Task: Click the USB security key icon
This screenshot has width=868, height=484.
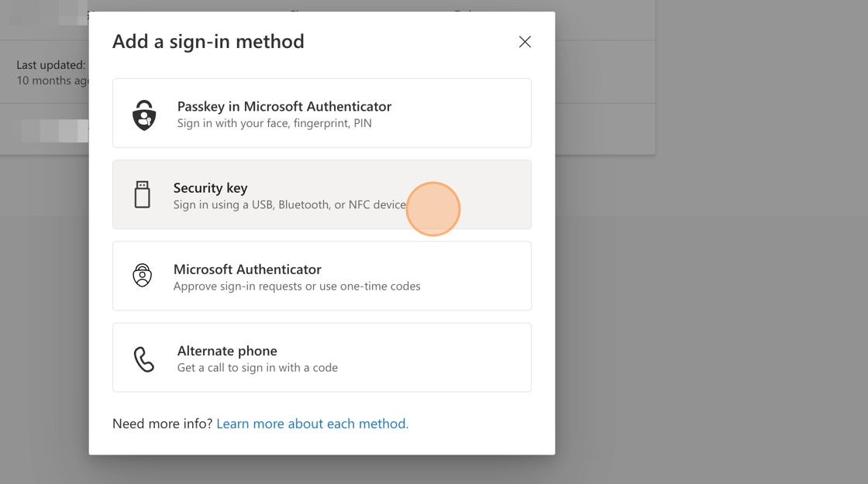Action: click(x=142, y=194)
